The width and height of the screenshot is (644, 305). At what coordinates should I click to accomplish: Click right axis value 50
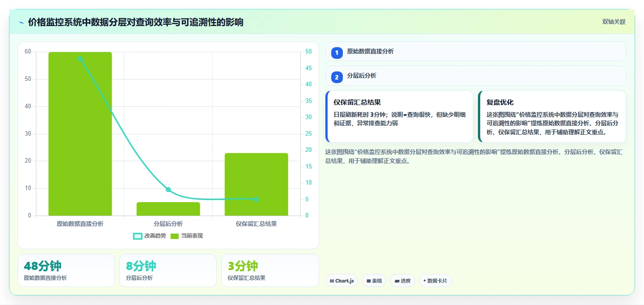click(x=309, y=52)
